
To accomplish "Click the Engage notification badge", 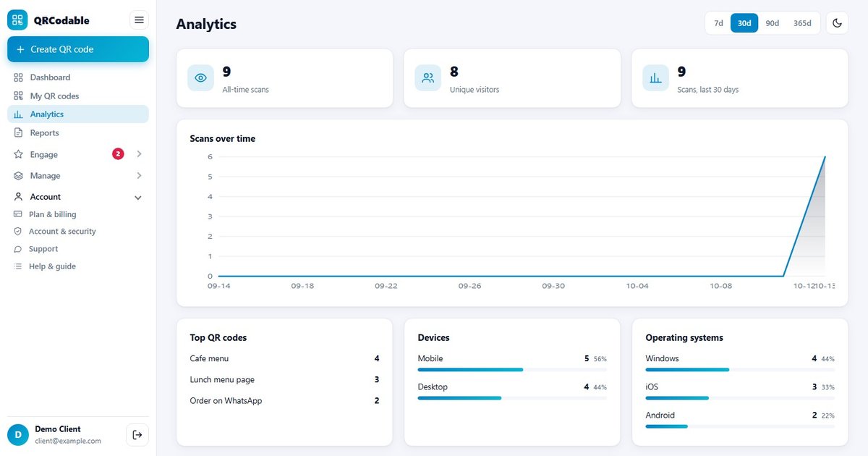I will [118, 154].
